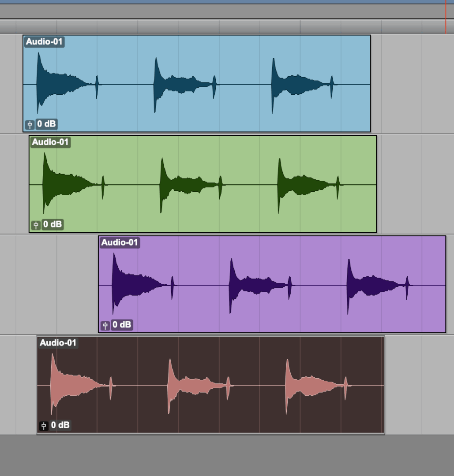Click the Audio-01 name on the blue clip

coord(45,41)
